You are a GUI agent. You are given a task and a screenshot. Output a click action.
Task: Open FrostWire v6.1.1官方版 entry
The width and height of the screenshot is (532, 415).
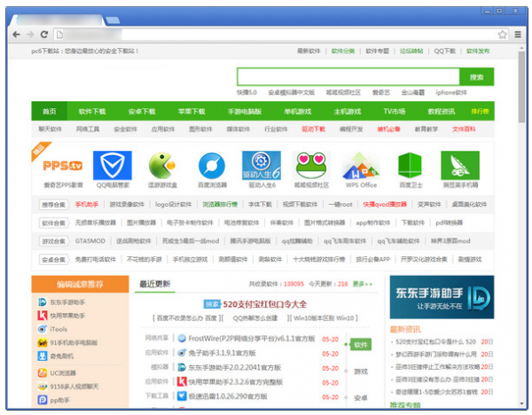click(x=252, y=339)
